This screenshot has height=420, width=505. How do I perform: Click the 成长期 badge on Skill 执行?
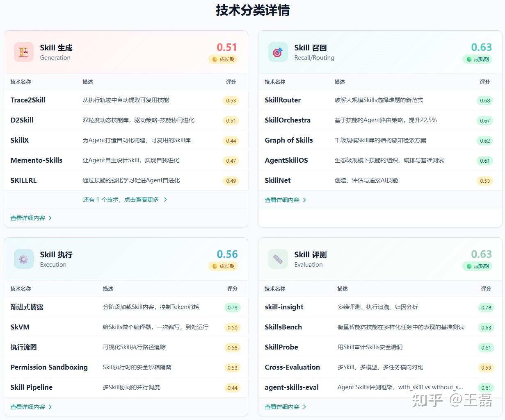223,266
